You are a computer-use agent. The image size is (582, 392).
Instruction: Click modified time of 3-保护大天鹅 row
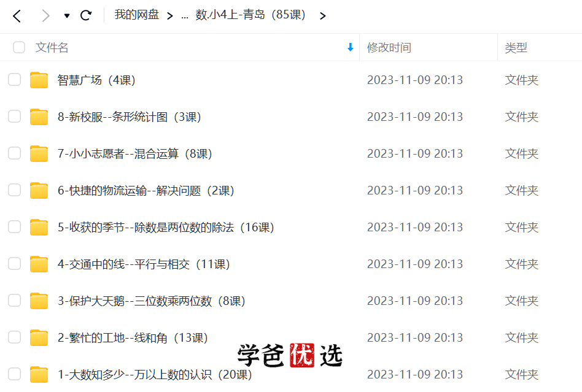tap(415, 301)
